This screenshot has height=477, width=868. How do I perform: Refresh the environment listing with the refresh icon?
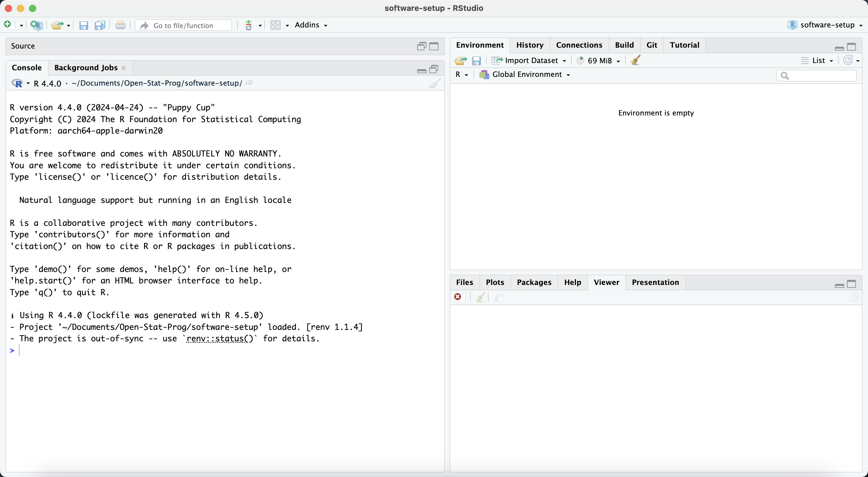point(848,60)
